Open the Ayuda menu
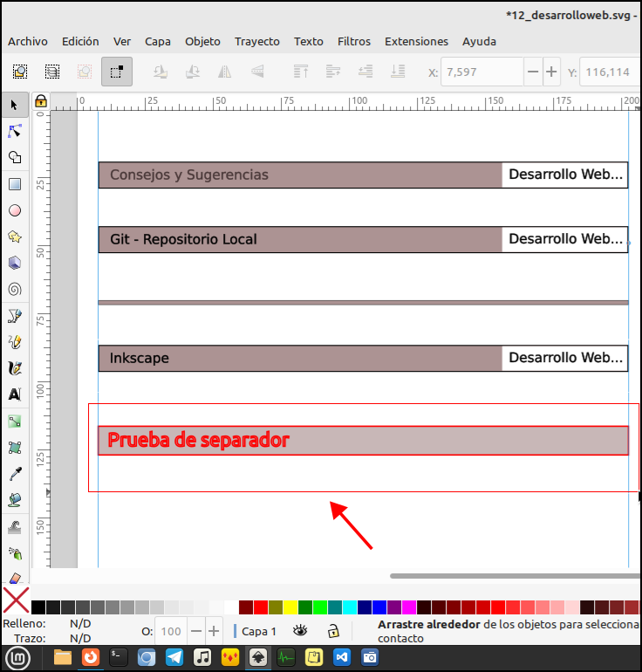Viewport: 642px width, 672px height. point(479,42)
